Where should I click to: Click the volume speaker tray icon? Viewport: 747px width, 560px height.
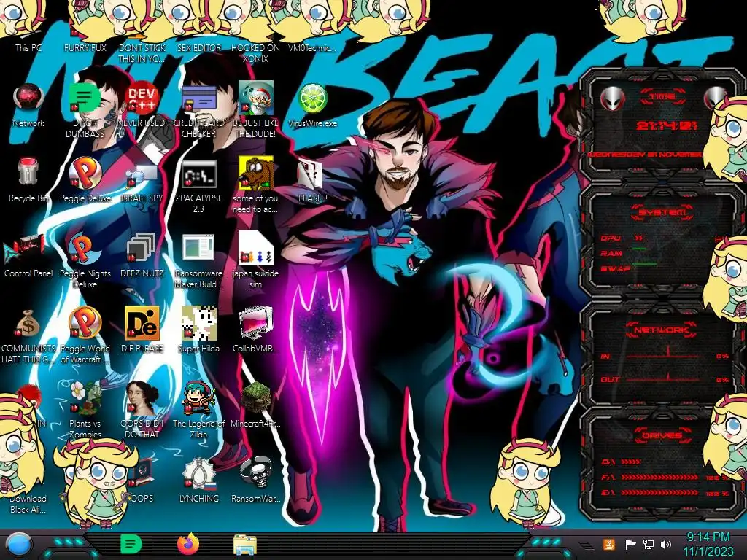tap(665, 544)
